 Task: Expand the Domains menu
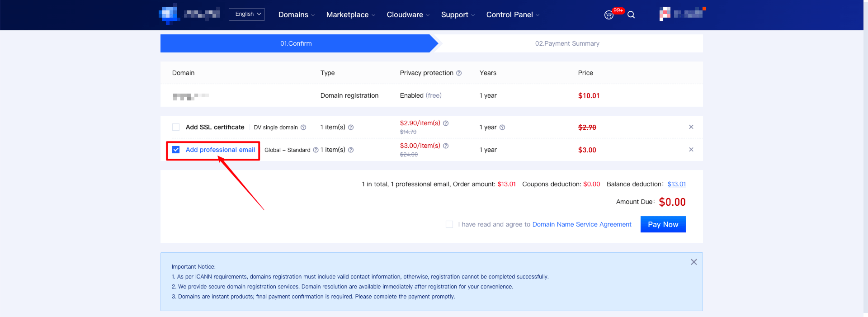click(x=296, y=15)
